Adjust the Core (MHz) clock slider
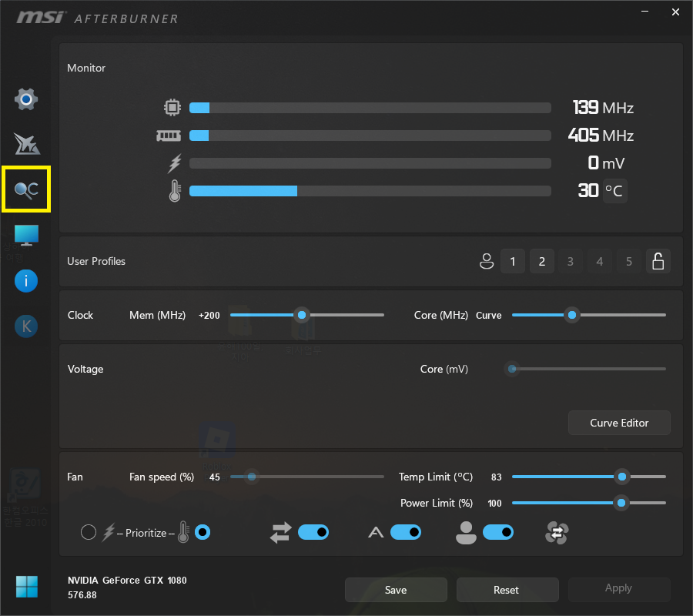Viewport: 693px width, 616px height. 589,315
